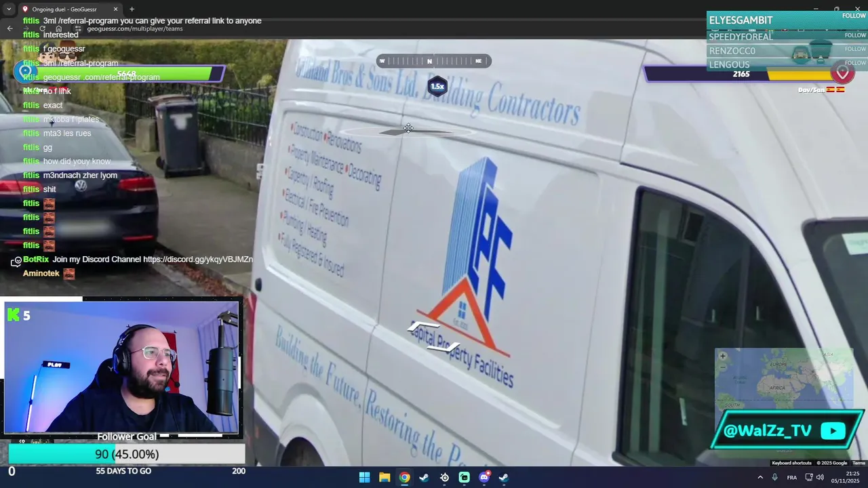
Task: Open the clock showing 21:25
Action: pyautogui.click(x=847, y=477)
